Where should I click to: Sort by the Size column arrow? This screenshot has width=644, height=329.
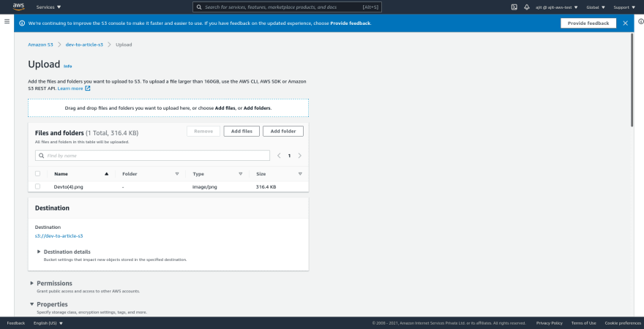(300, 174)
